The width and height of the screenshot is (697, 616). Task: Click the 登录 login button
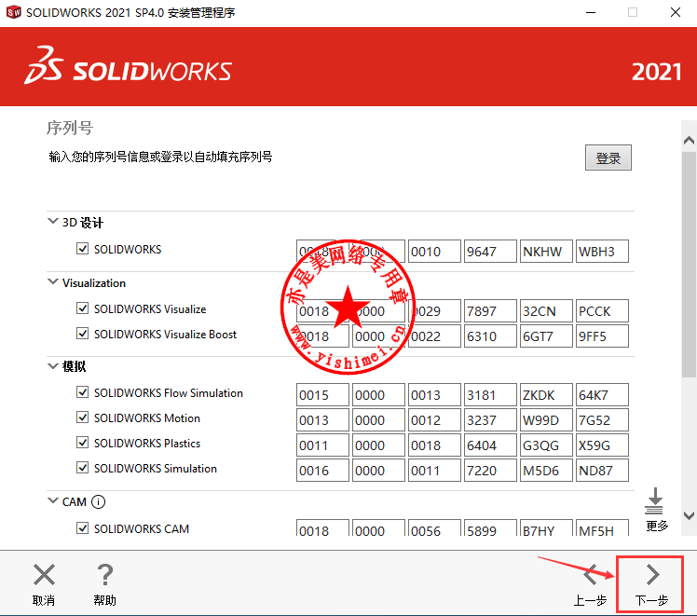point(608,157)
